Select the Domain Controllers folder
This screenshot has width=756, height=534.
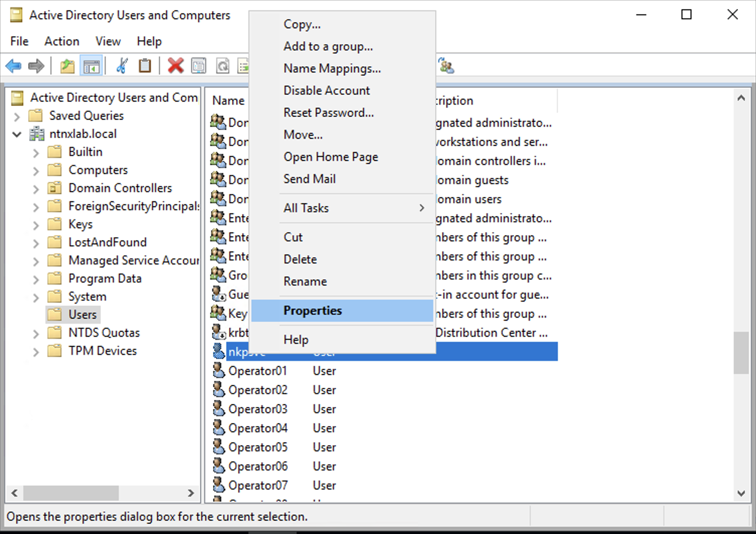pyautogui.click(x=120, y=188)
